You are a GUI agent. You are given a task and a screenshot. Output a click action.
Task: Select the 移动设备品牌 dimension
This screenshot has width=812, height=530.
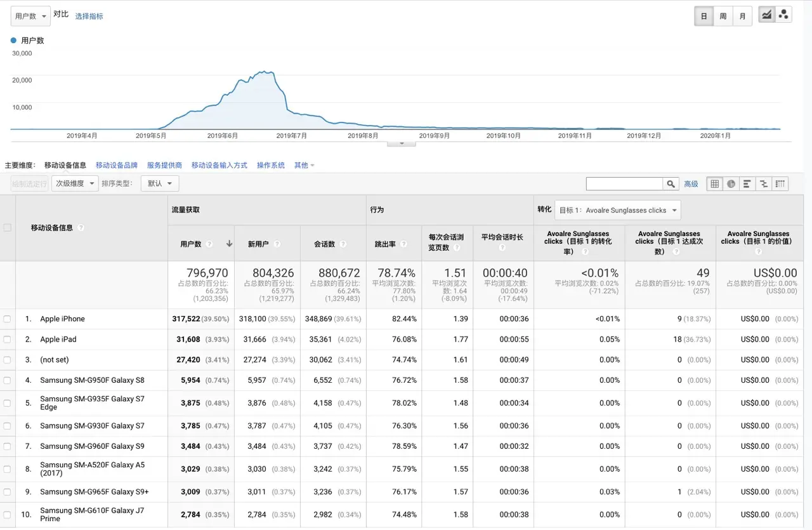tap(117, 166)
